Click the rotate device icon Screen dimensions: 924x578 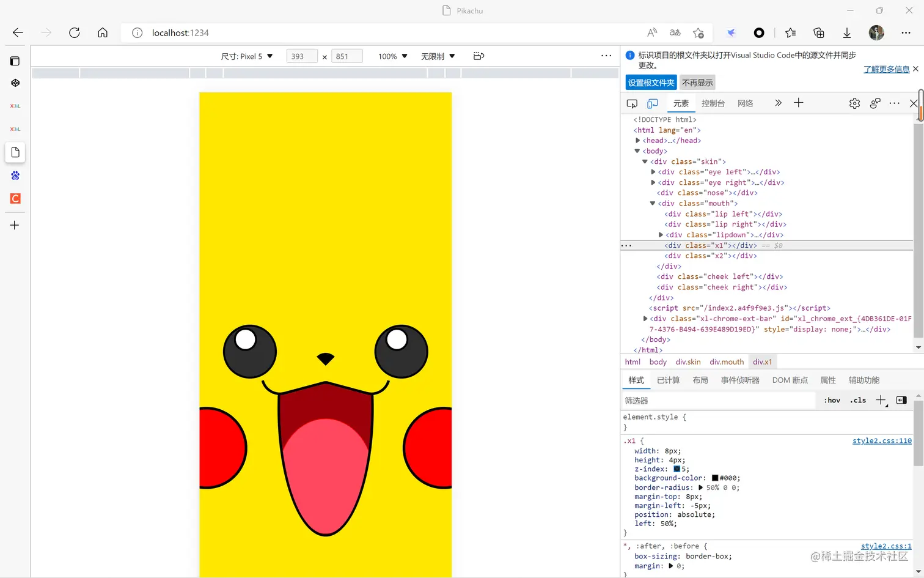point(479,56)
